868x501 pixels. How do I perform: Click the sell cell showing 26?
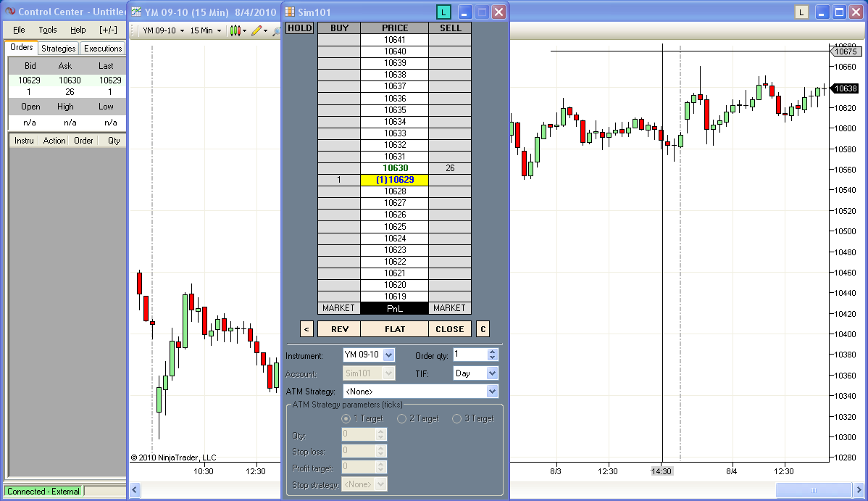pos(450,168)
